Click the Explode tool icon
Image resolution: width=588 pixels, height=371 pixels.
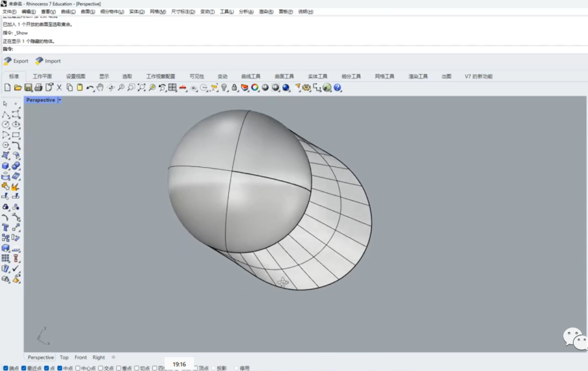pyautogui.click(x=16, y=187)
